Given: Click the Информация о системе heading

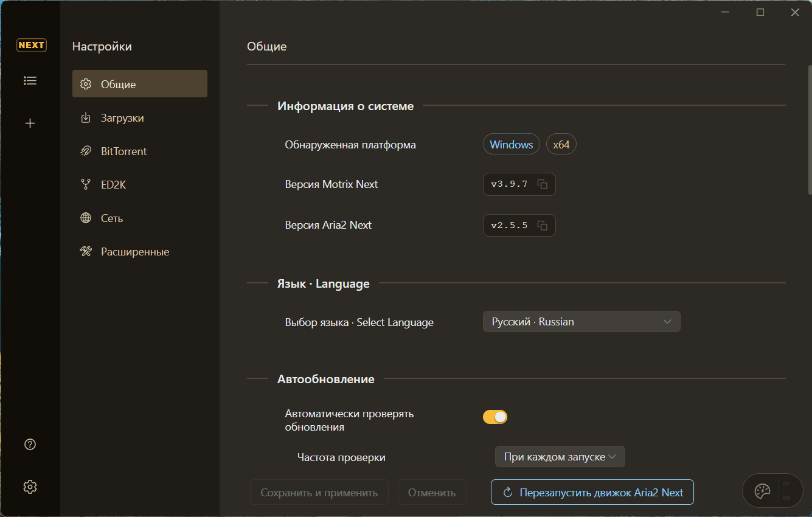Looking at the screenshot, I should point(345,106).
